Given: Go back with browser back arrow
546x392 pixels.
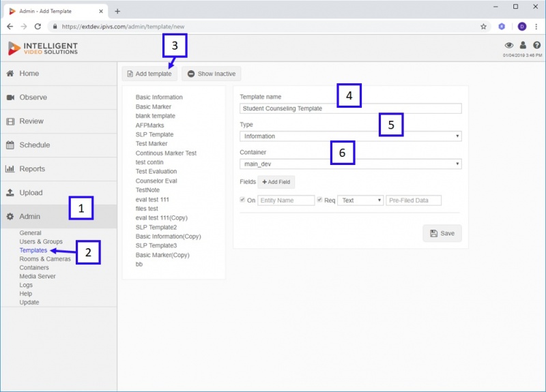Looking at the screenshot, I should (x=10, y=27).
